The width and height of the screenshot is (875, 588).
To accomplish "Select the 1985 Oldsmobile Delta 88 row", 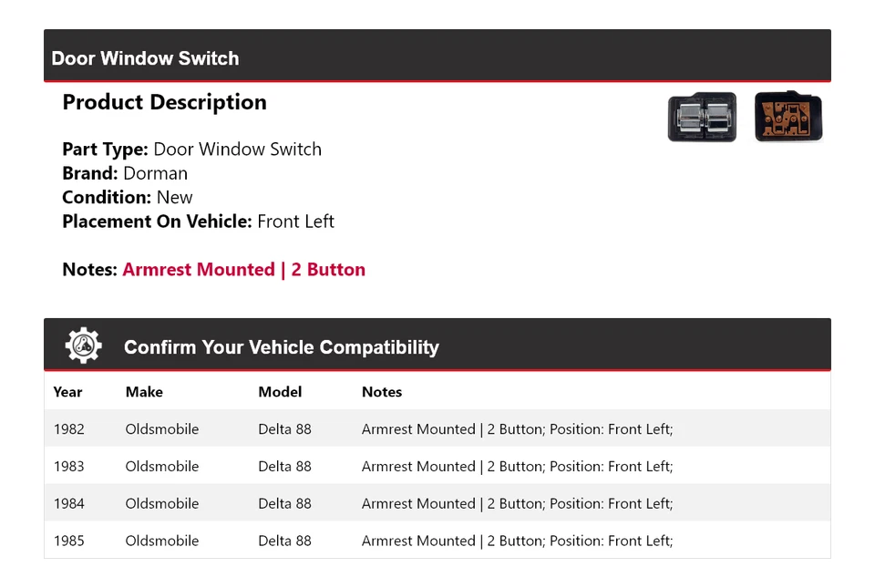I will [x=437, y=541].
